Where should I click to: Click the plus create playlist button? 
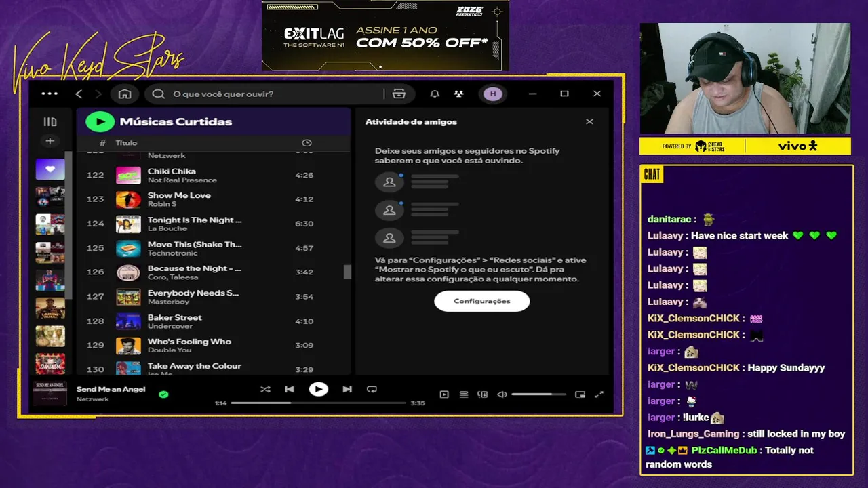coord(50,141)
